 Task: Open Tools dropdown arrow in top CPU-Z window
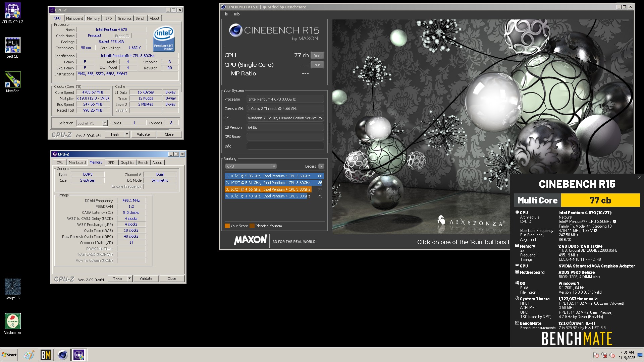[127, 134]
